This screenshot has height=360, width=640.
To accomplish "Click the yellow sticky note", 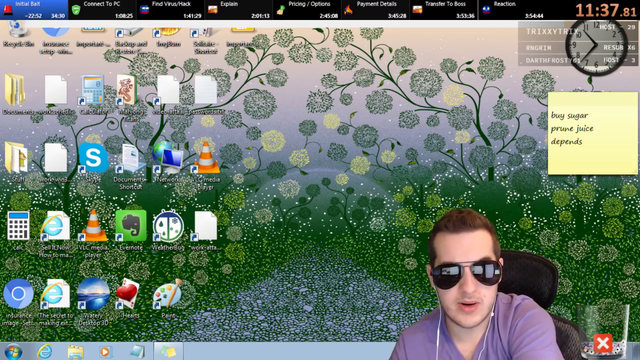I will pos(592,133).
